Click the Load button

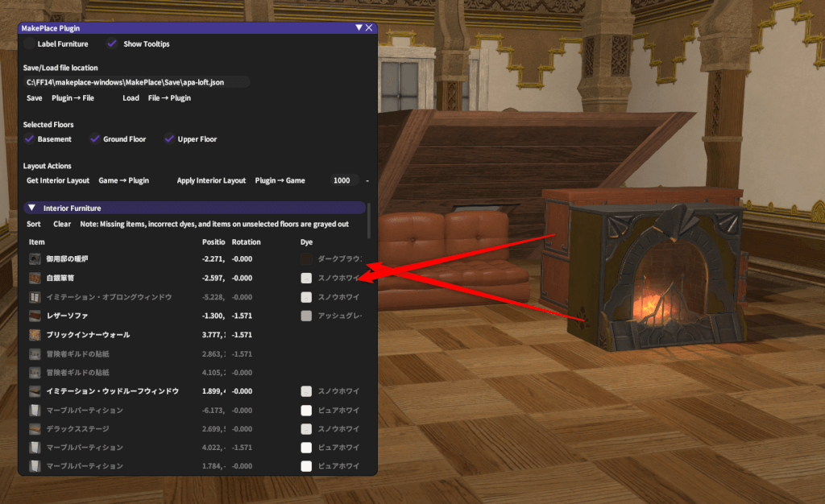click(x=131, y=97)
